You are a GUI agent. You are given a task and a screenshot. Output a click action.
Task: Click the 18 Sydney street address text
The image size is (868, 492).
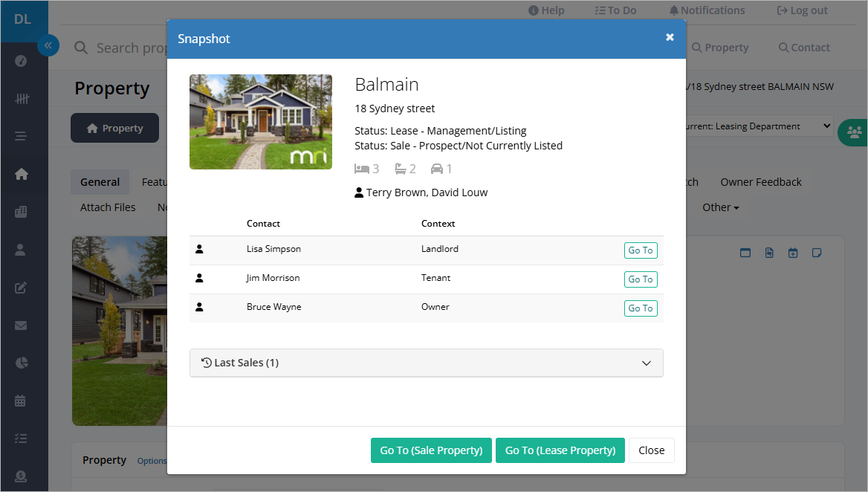[395, 109]
